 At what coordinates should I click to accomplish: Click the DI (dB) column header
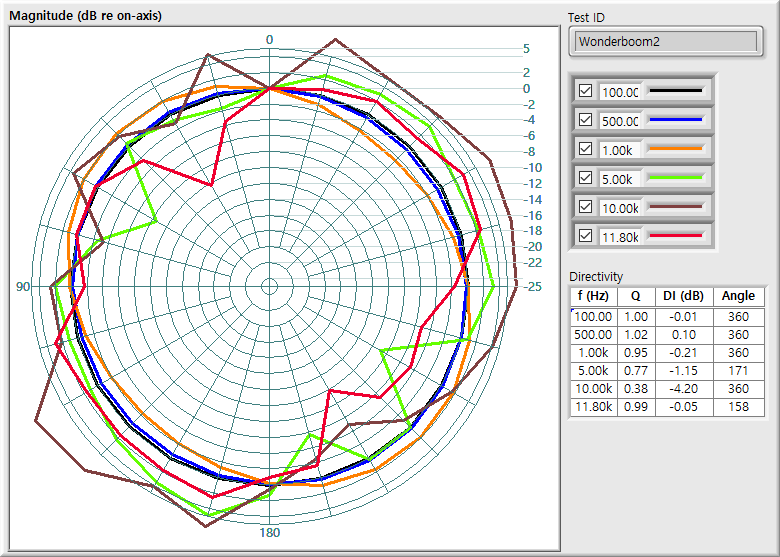[683, 296]
